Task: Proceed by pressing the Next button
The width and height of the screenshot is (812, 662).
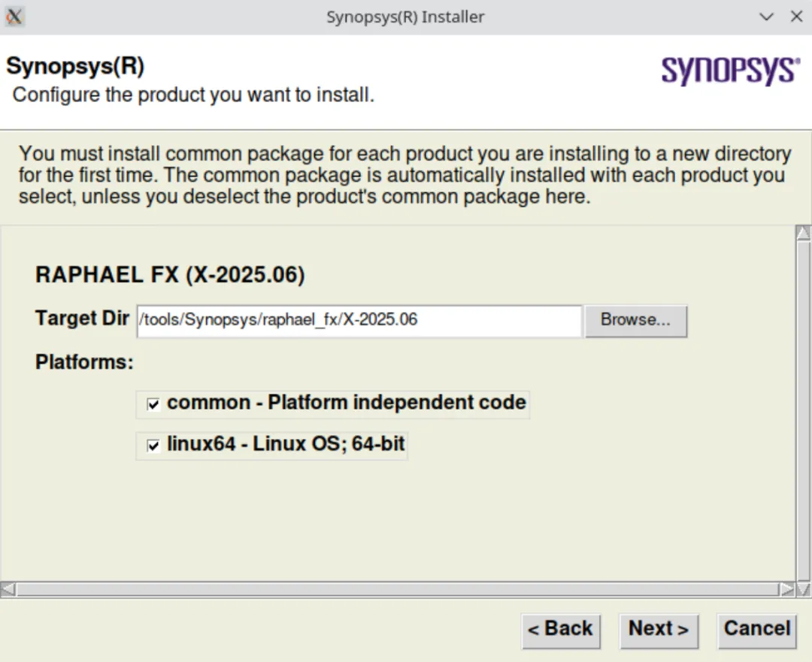Action: click(x=659, y=630)
